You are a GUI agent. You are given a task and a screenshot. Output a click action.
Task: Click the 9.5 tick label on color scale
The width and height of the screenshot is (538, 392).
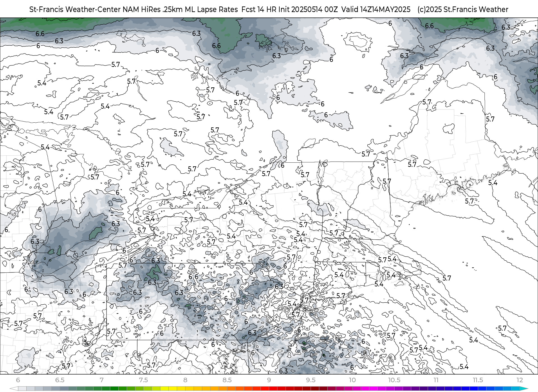click(311, 380)
